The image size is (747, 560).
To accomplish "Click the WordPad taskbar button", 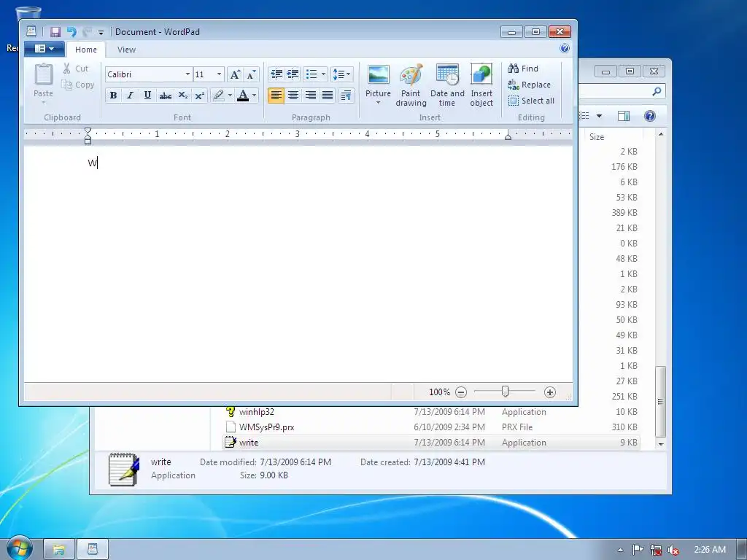I will click(93, 550).
